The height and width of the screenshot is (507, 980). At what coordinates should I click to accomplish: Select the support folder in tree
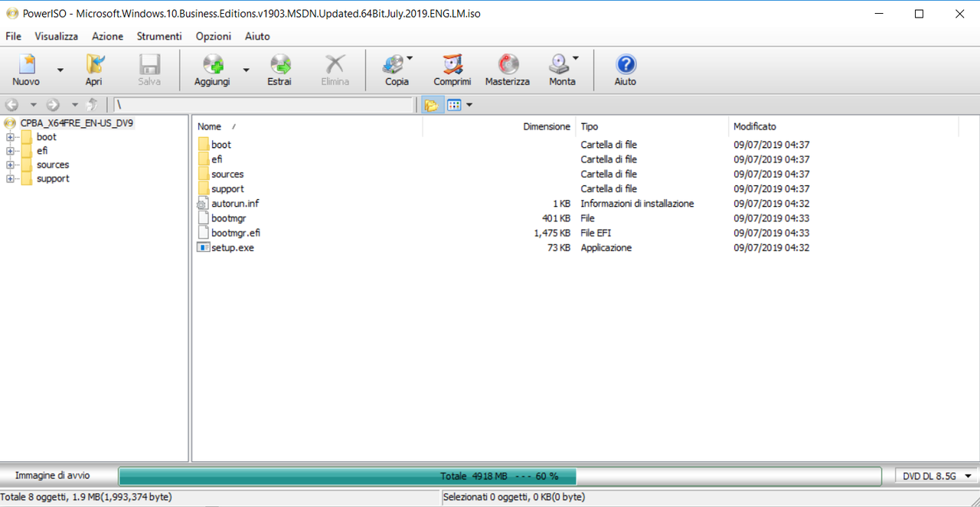click(x=53, y=178)
